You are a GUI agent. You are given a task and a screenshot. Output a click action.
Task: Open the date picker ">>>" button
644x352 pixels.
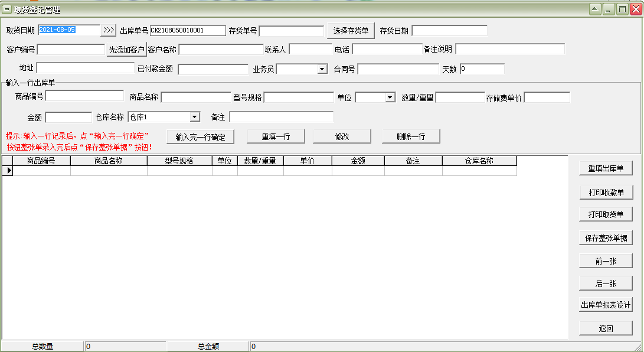tap(109, 30)
